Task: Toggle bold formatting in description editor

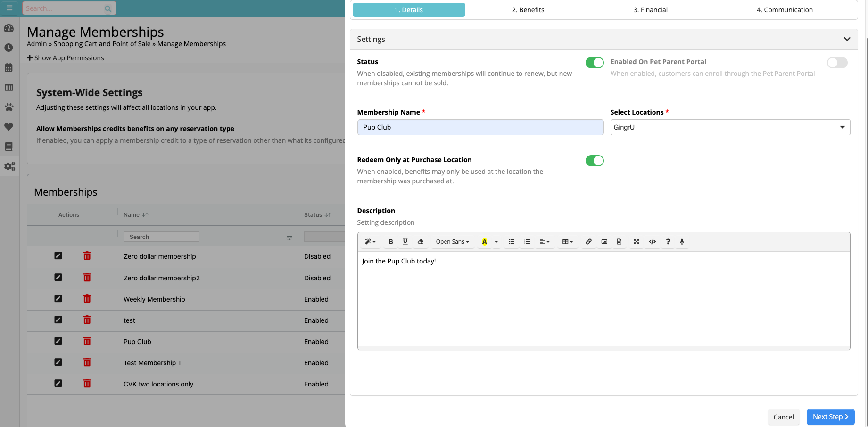Action: [x=390, y=242]
